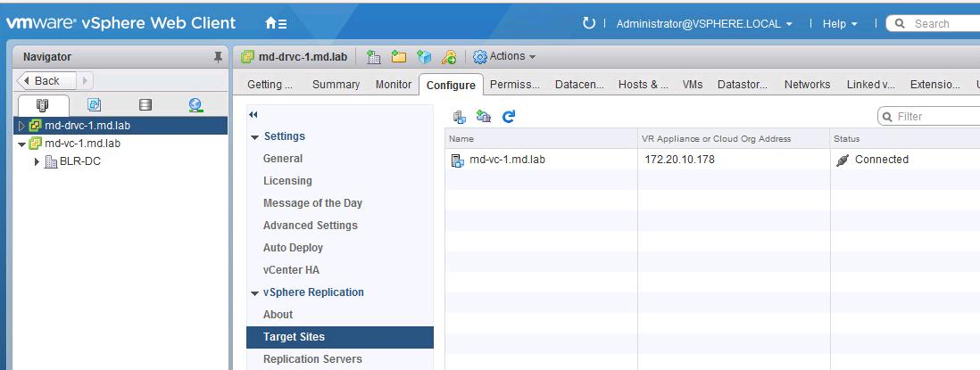980x370 pixels.
Task: Open General settings
Action: (x=283, y=159)
